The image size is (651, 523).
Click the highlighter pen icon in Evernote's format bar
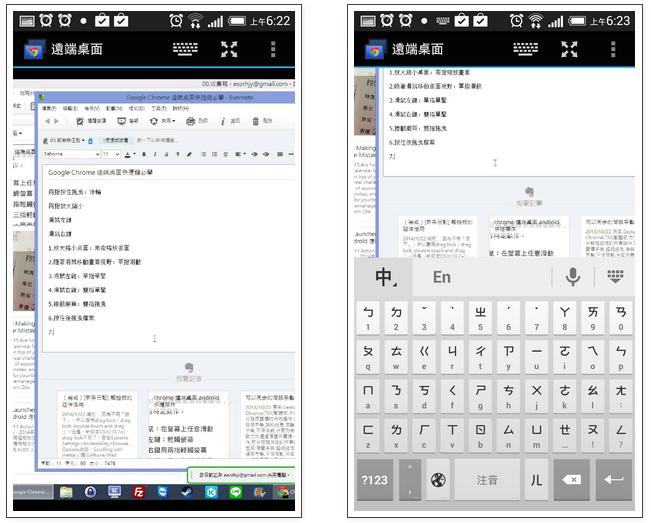point(189,154)
